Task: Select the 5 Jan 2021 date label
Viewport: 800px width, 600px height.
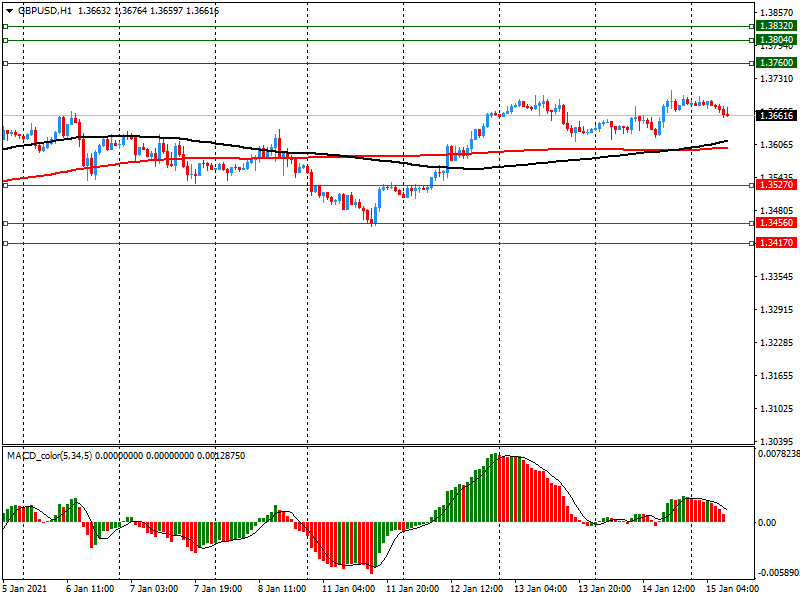Action: (x=26, y=589)
